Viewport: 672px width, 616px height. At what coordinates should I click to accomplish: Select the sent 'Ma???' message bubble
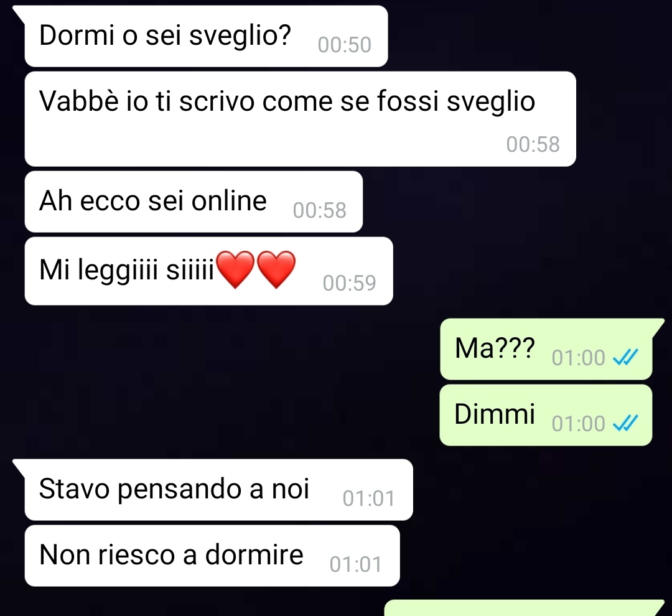[x=546, y=349]
